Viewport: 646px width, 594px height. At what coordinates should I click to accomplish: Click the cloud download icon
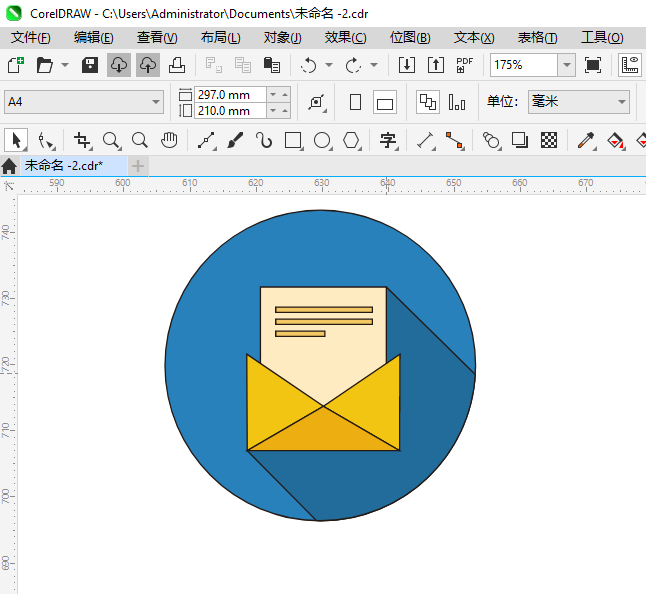coord(119,65)
